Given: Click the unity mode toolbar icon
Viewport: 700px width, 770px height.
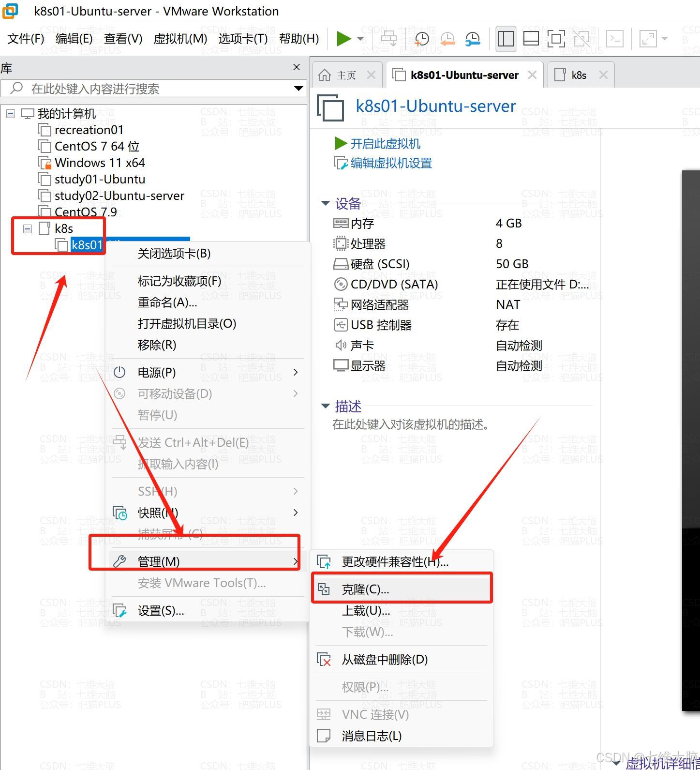Looking at the screenshot, I should (x=581, y=39).
